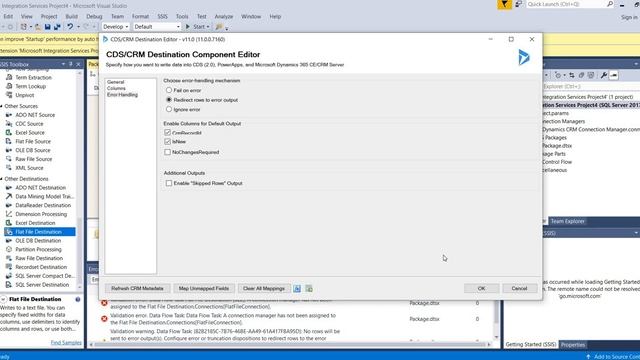Click Save toolbar icon
This screenshot has width=640, height=360.
pos(47,27)
